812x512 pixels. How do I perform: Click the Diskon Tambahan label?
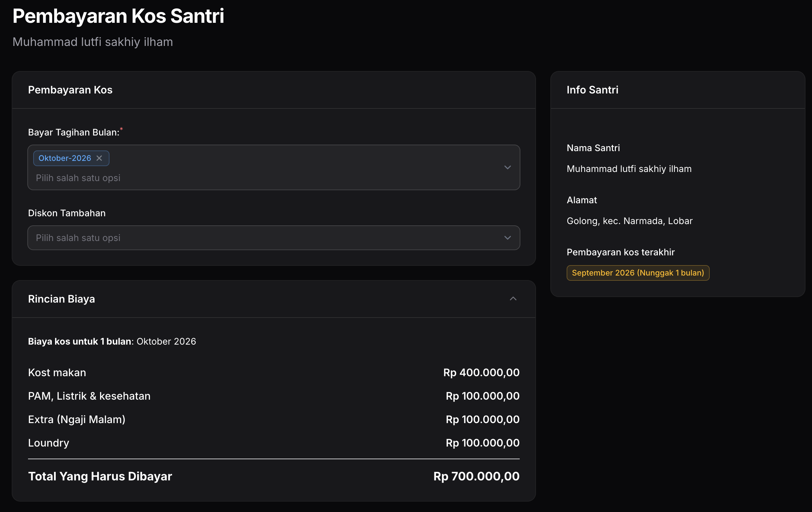click(x=67, y=213)
